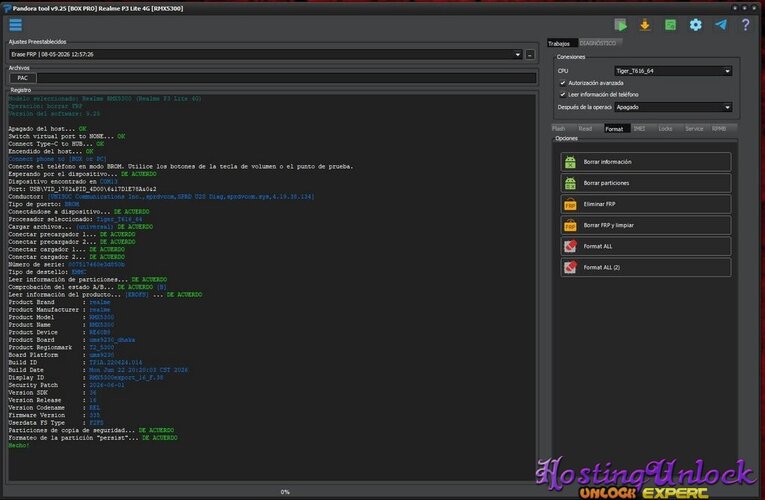Click the Eliminar FRP button
Viewport: 765px width, 500px height.
(x=645, y=204)
